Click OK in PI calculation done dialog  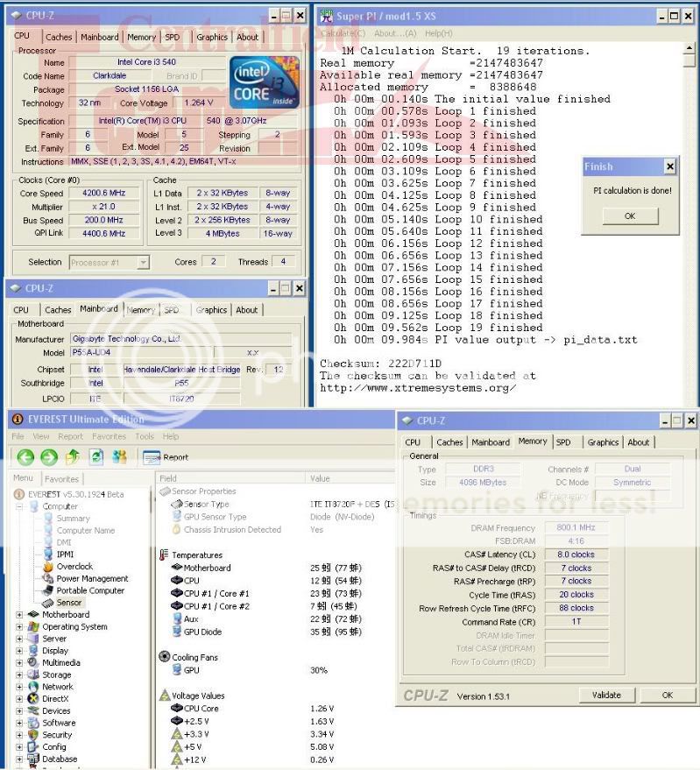(x=630, y=216)
